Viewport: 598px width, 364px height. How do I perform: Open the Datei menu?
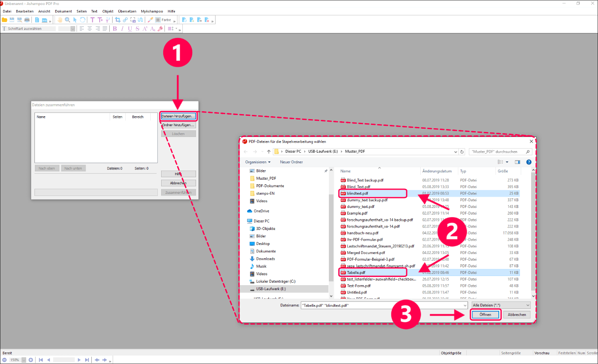click(7, 11)
